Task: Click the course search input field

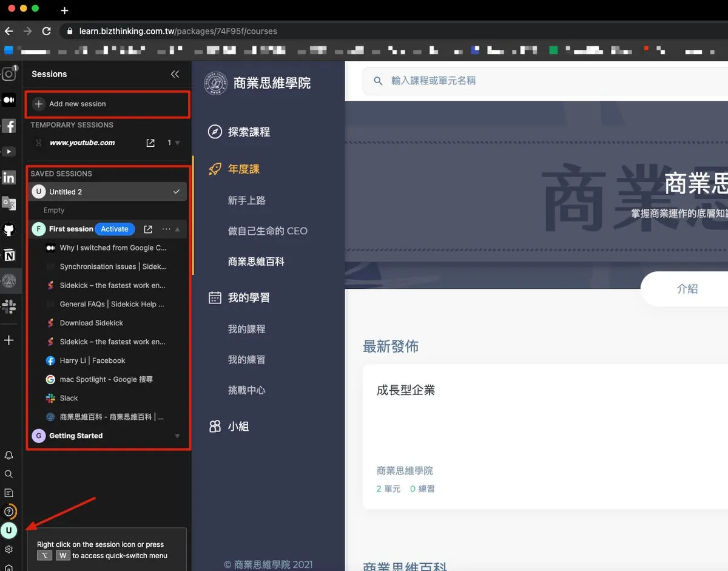Action: click(546, 81)
